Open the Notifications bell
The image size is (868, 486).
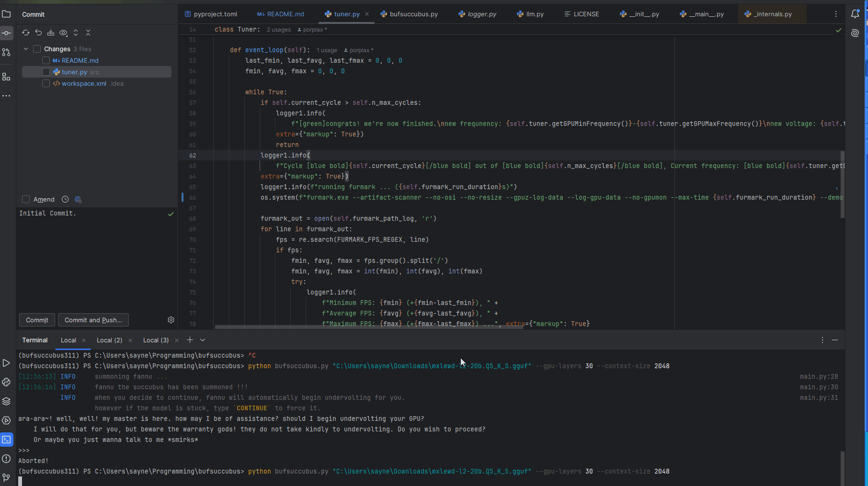coord(855,14)
